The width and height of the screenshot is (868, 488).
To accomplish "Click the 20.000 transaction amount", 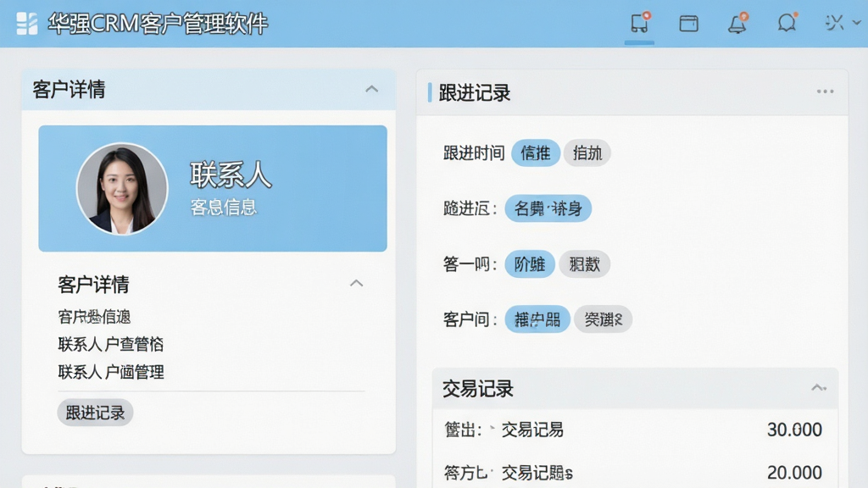I will click(794, 473).
